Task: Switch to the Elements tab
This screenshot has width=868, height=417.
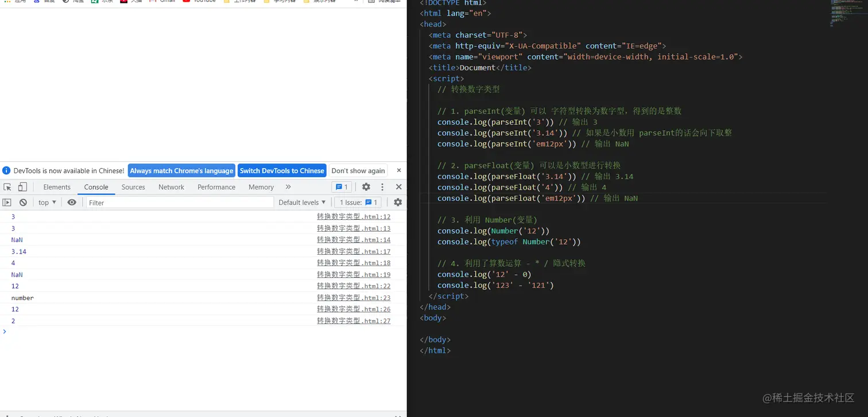Action: click(57, 187)
